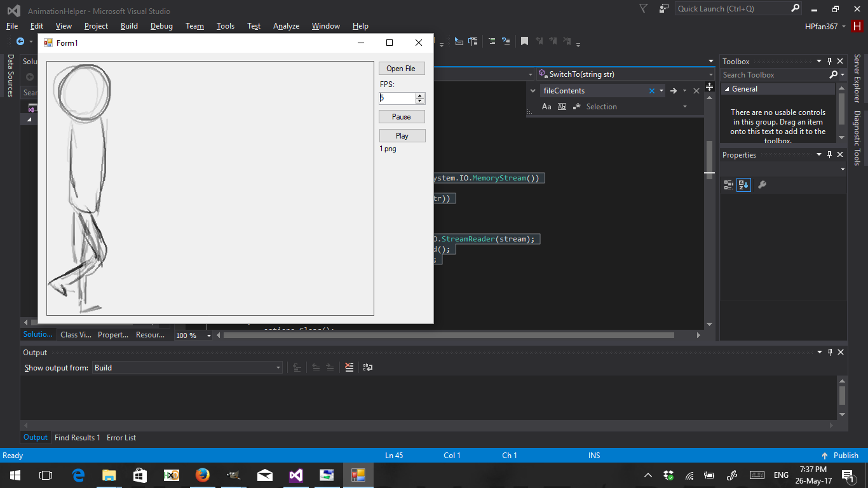Jump to the next bookmark
Viewport: 868px width, 488px height.
(553, 41)
